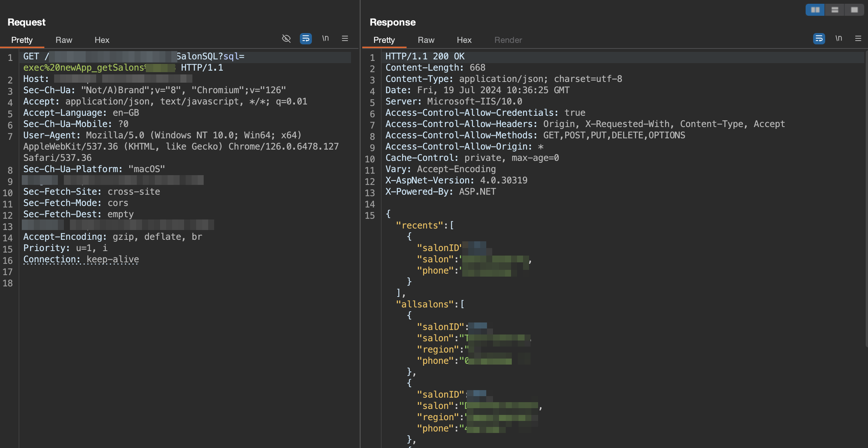Click 'Date: Fri, 19 Jul 2024' header
The image size is (868, 448).
tap(478, 90)
